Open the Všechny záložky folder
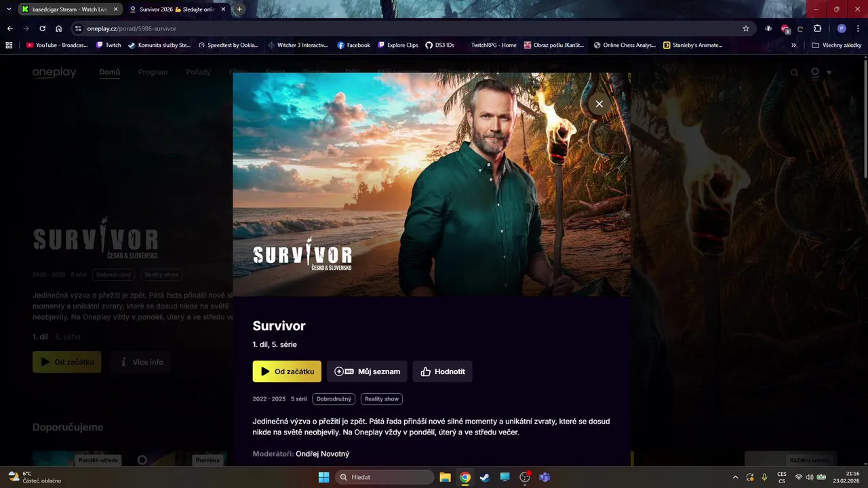 (x=837, y=45)
